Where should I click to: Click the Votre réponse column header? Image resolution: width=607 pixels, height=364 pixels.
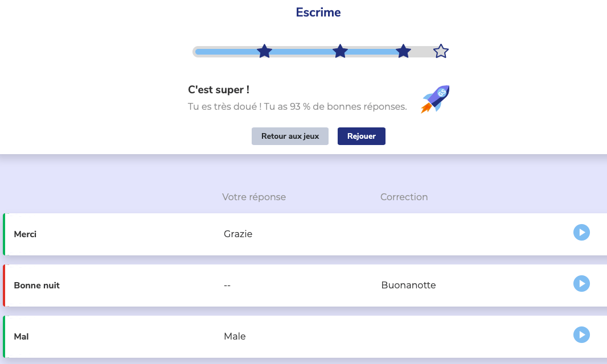click(x=254, y=197)
